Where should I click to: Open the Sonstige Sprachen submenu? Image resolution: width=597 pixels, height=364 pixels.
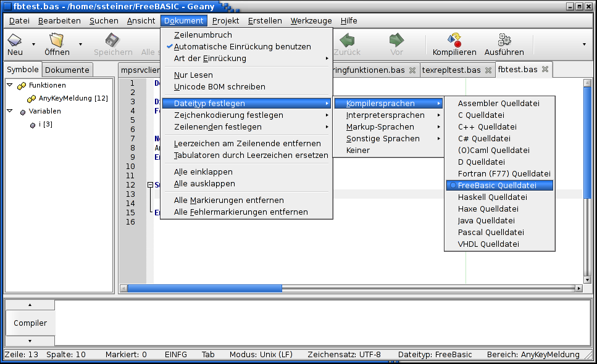point(389,139)
